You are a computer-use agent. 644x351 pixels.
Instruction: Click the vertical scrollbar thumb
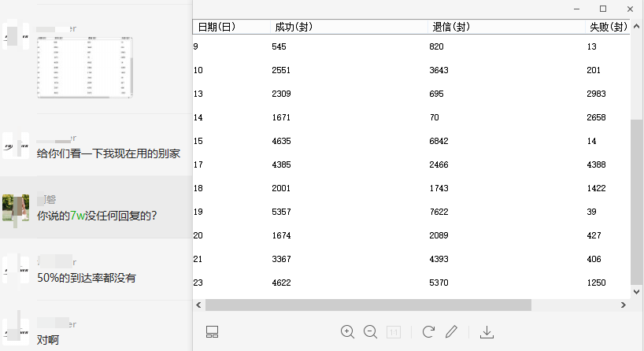click(637, 201)
